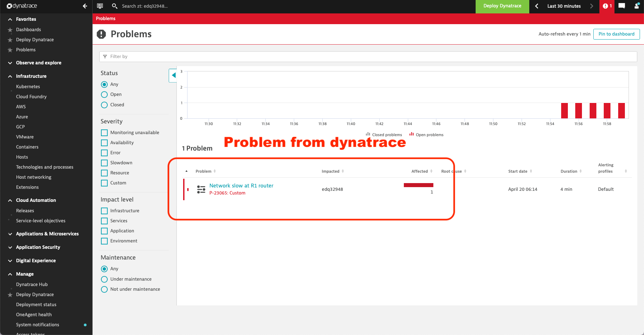Switch to the Kubernetes section
The height and width of the screenshot is (335, 644).
(x=28, y=87)
